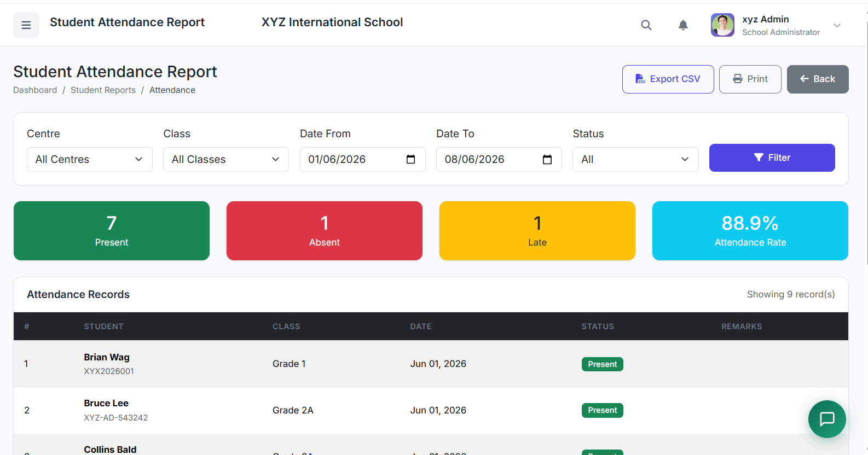This screenshot has width=868, height=455.
Task: Click the CLASS column header
Action: (286, 326)
